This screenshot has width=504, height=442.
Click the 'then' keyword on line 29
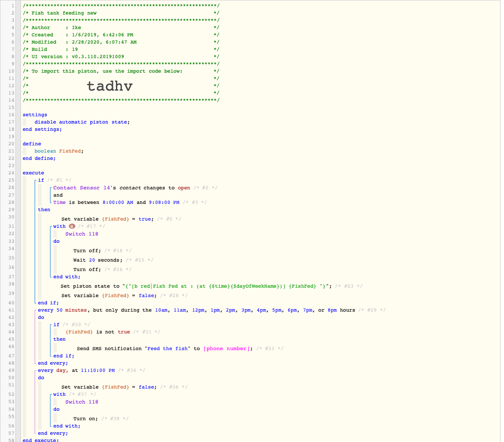(x=44, y=210)
